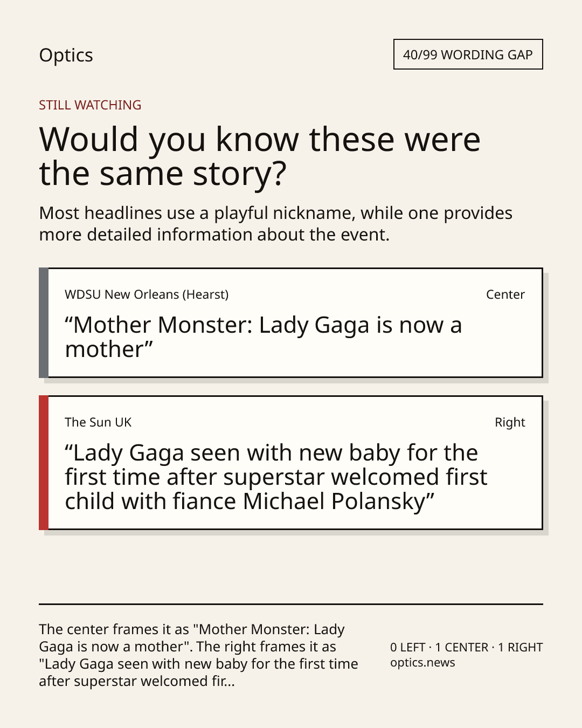This screenshot has height=728, width=582.
Task: Click the gray color bar on WDSU card
Action: (44, 322)
